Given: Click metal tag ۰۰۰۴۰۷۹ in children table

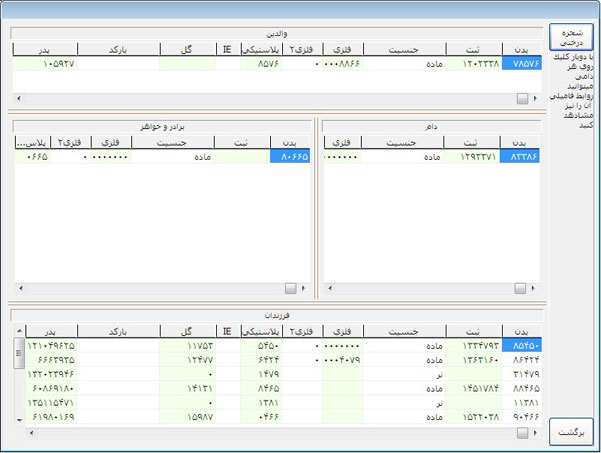Looking at the screenshot, I should coord(343,360).
